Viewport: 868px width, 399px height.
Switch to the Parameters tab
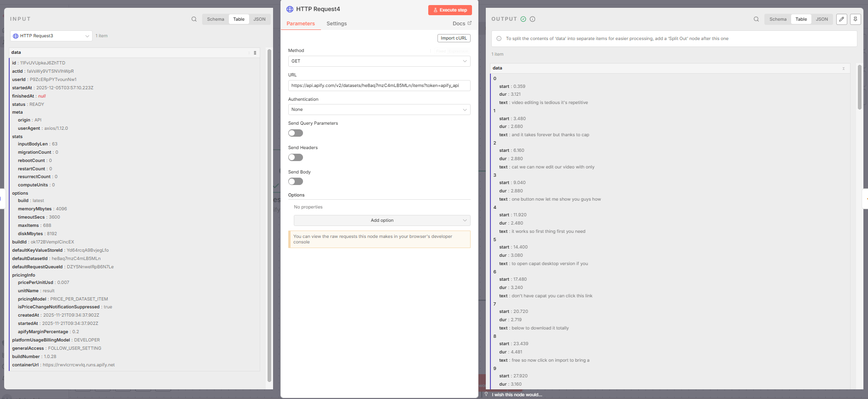click(x=301, y=23)
